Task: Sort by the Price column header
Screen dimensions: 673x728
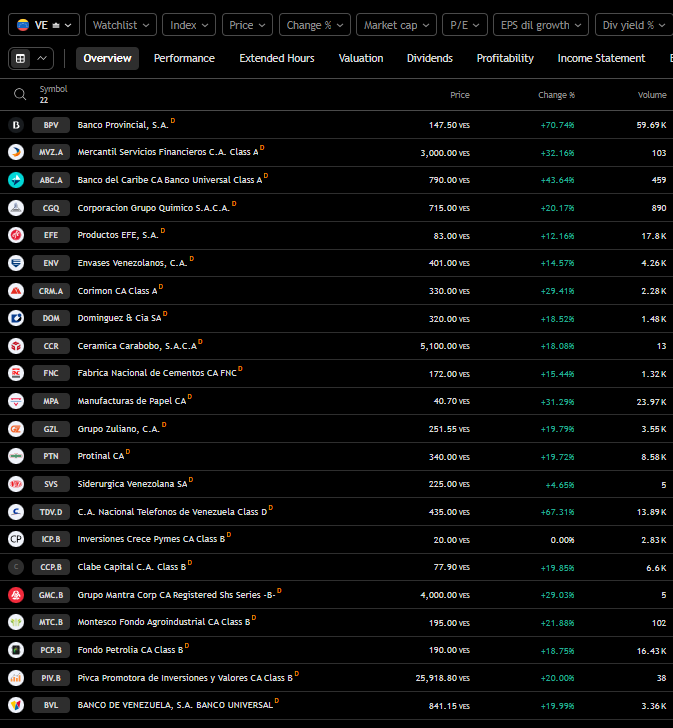Action: 459,95
